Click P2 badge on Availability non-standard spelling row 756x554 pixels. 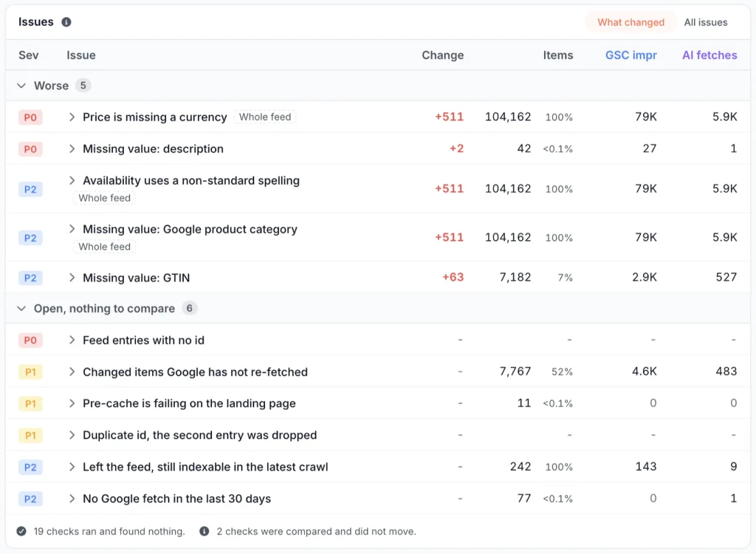click(x=30, y=189)
